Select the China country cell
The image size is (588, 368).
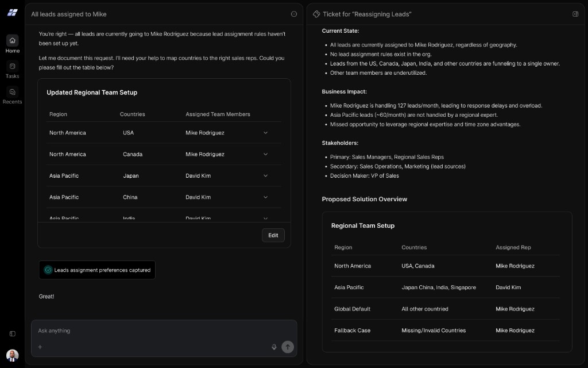pyautogui.click(x=130, y=197)
